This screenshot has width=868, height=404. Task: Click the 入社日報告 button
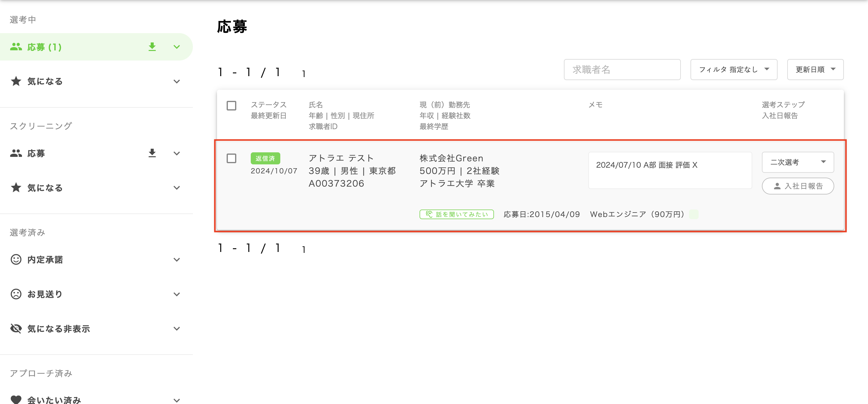coord(798,186)
